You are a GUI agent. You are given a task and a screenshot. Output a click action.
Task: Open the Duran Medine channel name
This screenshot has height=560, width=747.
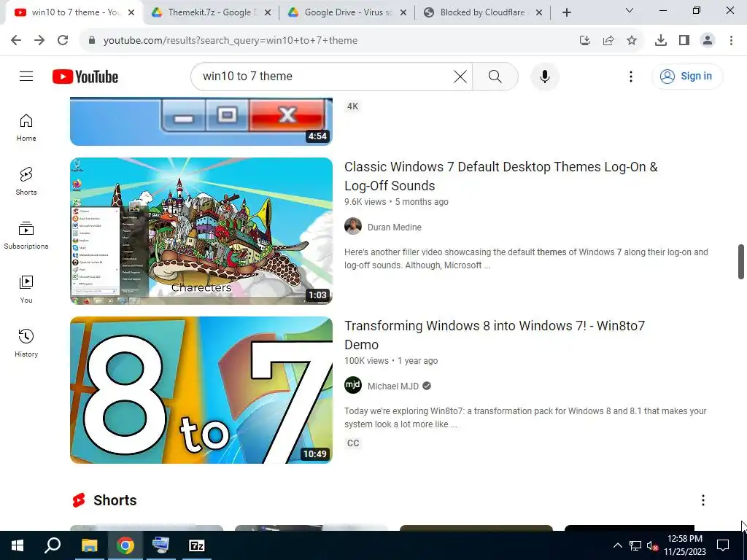pyautogui.click(x=395, y=227)
